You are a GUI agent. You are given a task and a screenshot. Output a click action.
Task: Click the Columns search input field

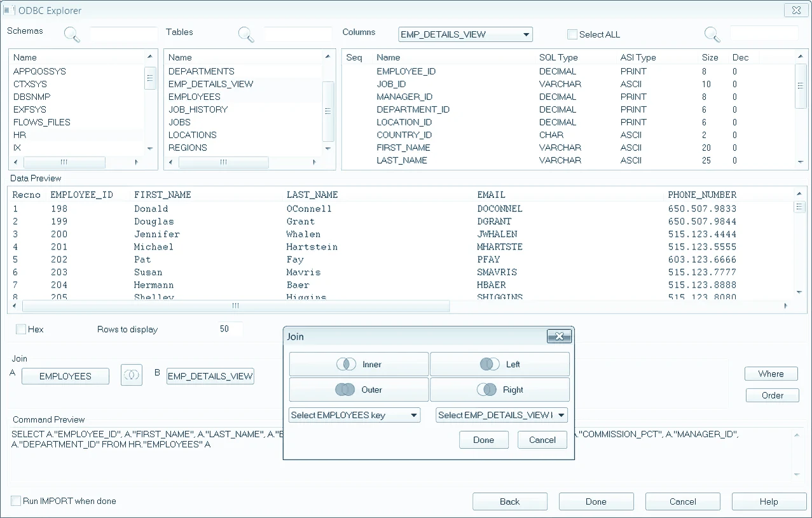click(x=764, y=34)
